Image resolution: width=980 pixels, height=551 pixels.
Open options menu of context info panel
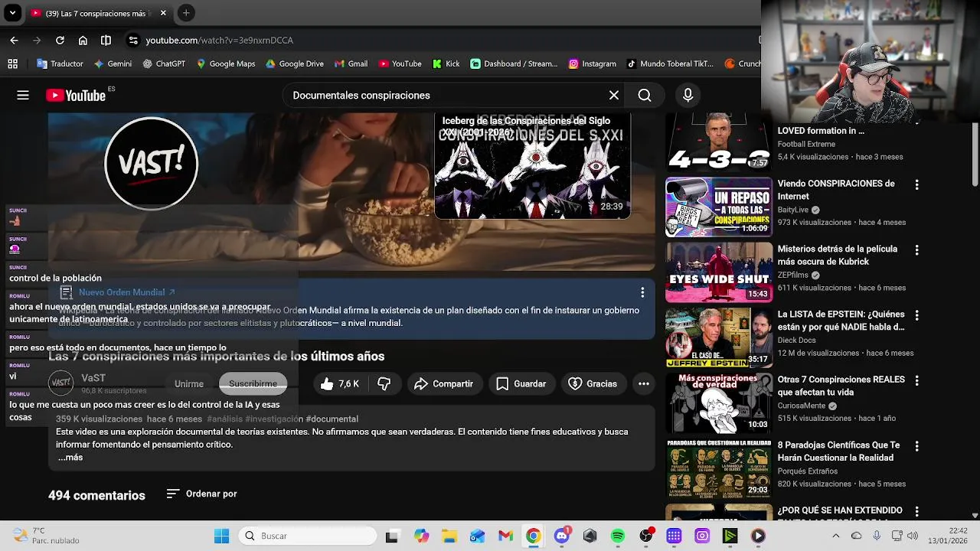tap(642, 292)
